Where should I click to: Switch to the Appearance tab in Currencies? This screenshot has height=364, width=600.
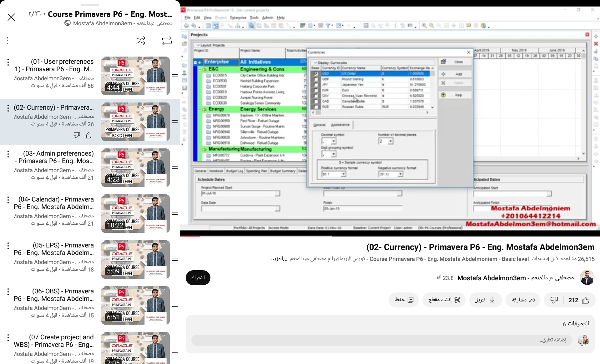point(340,125)
